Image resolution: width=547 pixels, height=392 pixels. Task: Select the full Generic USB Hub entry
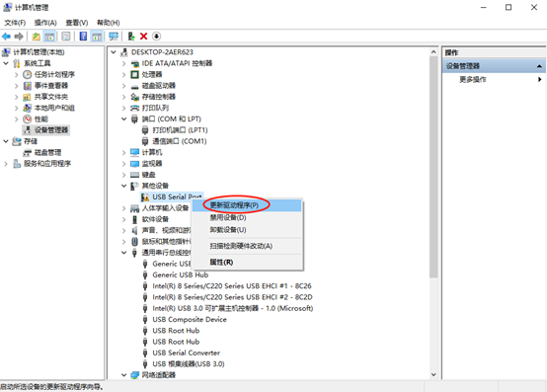click(x=181, y=274)
